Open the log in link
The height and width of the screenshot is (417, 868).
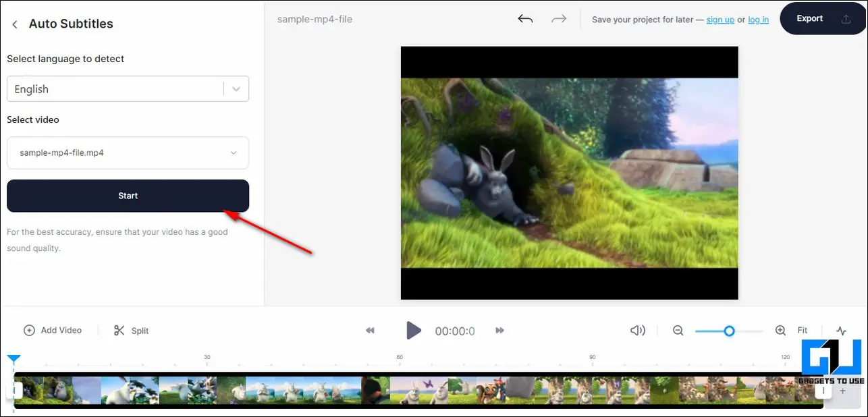(758, 20)
